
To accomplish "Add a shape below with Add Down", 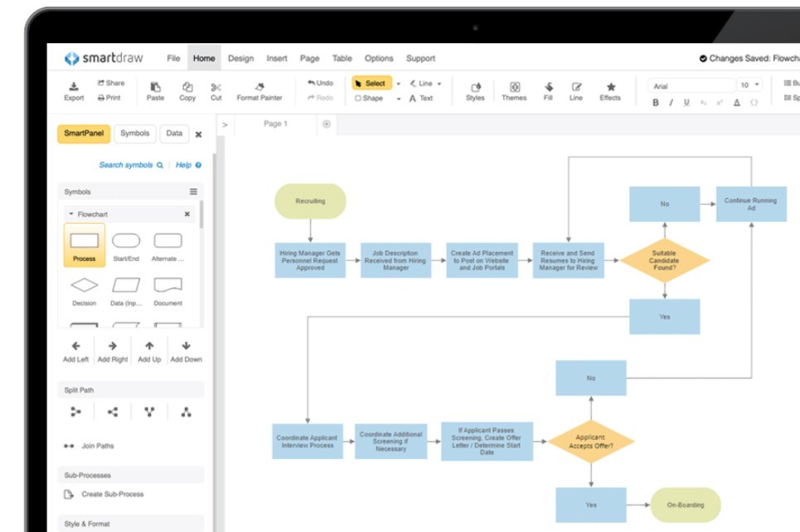I will 187,351.
